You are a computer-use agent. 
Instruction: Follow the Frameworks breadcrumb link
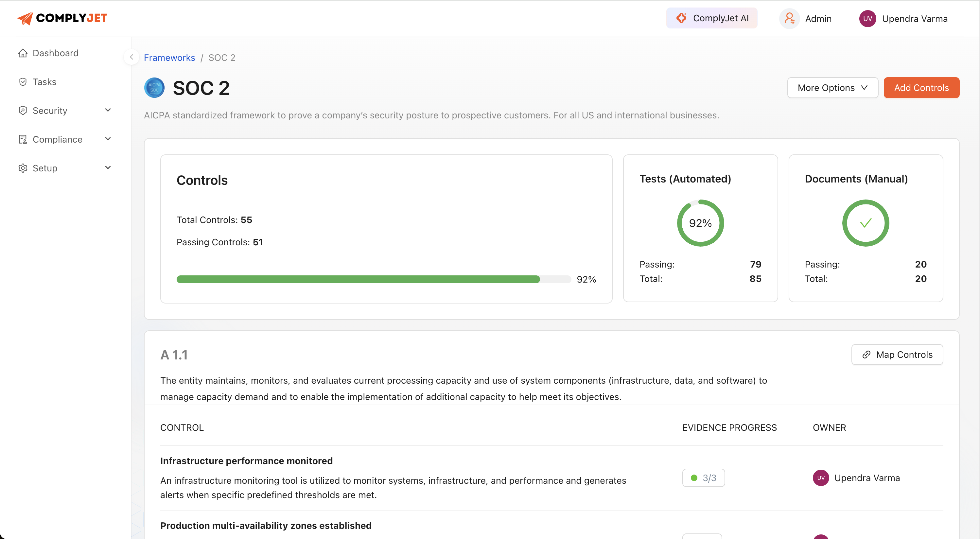(x=169, y=58)
